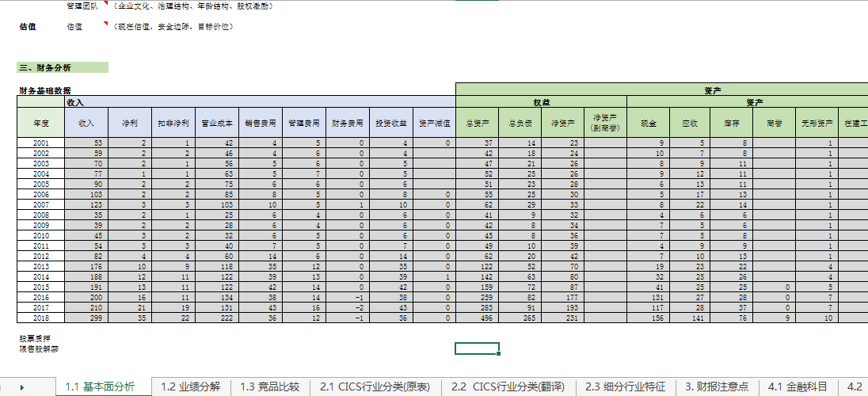Click the 年度 column header cell
This screenshot has height=396, width=868.
41,123
